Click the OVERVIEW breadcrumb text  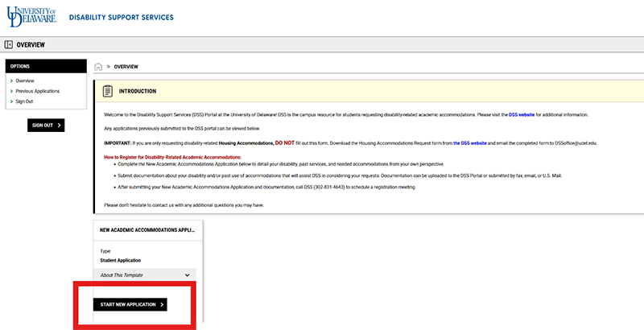pyautogui.click(x=126, y=67)
